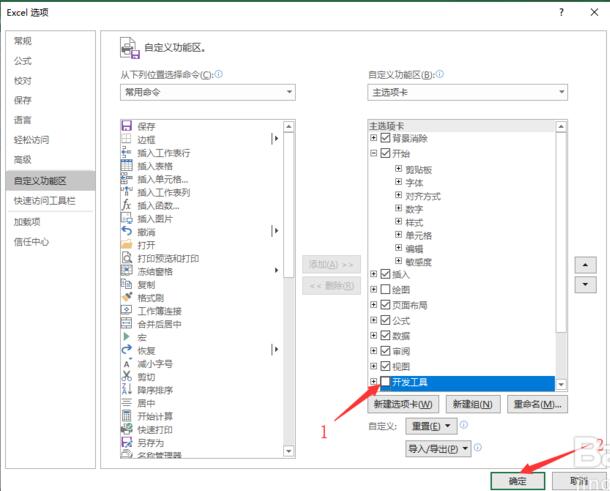Image resolution: width=610 pixels, height=491 pixels.
Task: Click the Copy (复制) command icon
Action: 126,284
